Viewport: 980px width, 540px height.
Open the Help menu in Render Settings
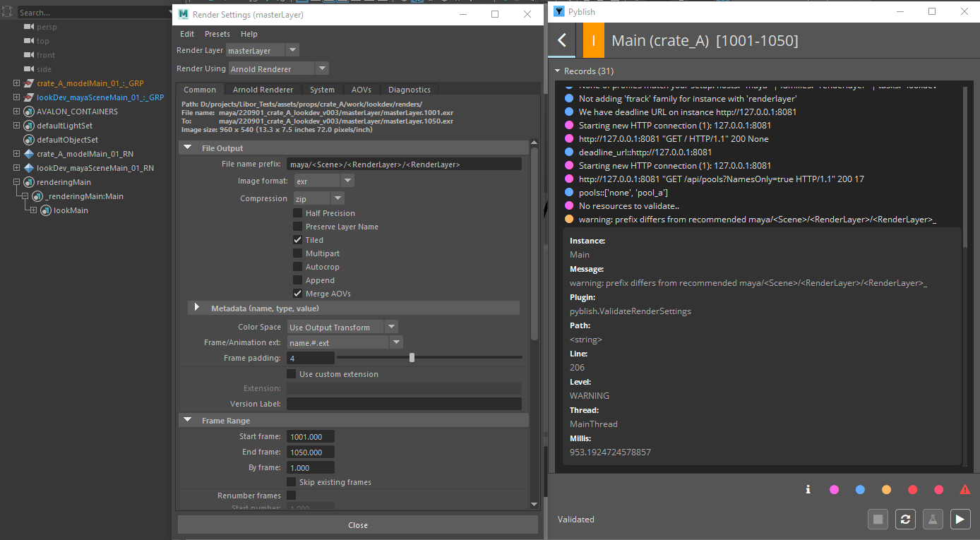pyautogui.click(x=249, y=34)
